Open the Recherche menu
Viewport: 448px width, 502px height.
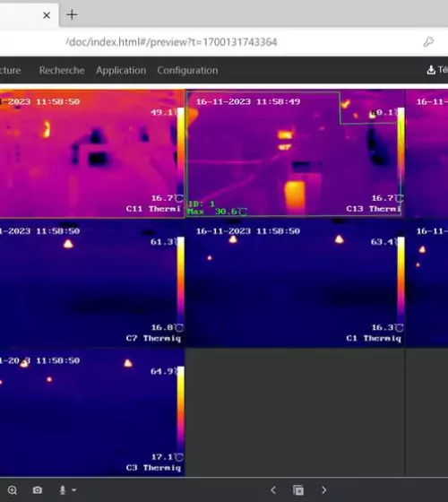62,70
